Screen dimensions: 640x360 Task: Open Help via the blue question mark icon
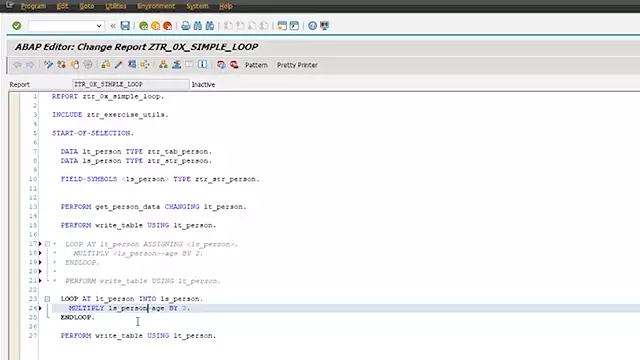click(x=312, y=26)
